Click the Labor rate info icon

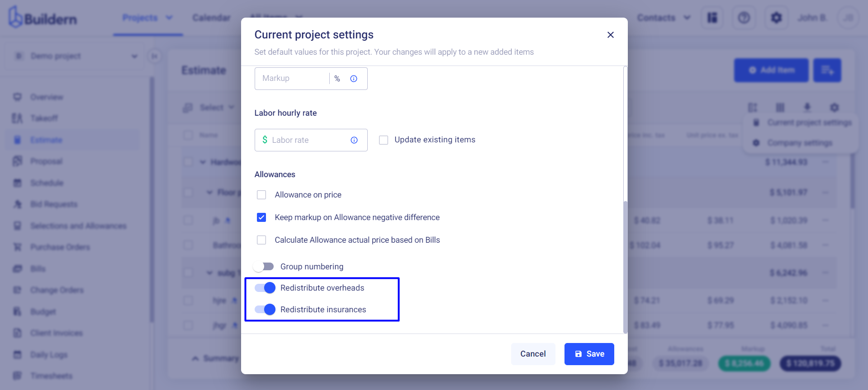tap(354, 140)
